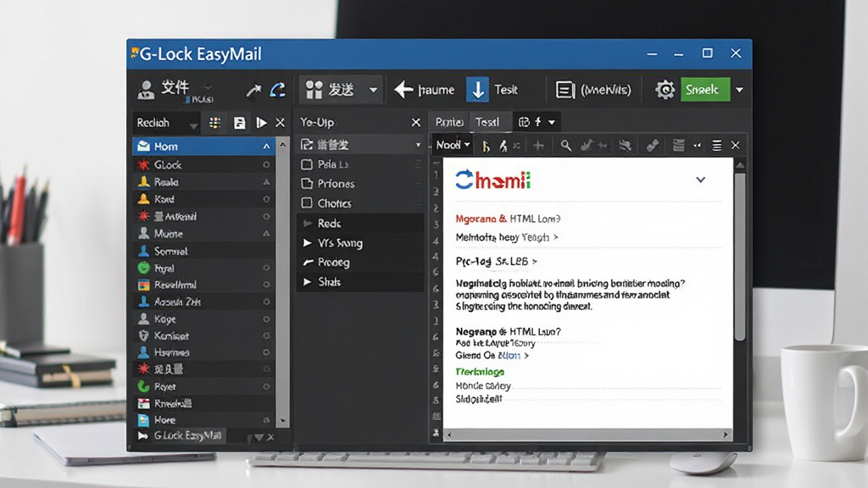This screenshot has height=488, width=868.
Task: Toggle the circle indicator on the Kage row
Action: [266, 319]
